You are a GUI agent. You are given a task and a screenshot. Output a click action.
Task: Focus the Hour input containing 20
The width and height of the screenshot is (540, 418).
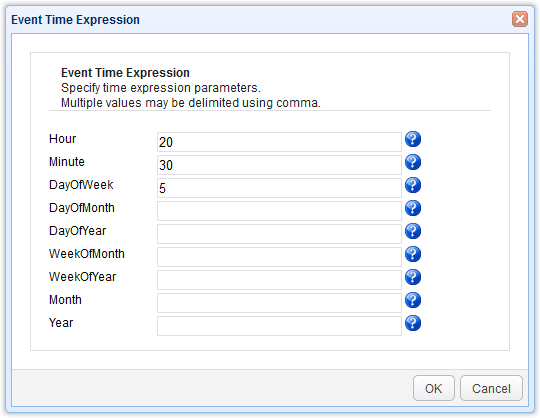pyautogui.click(x=279, y=142)
